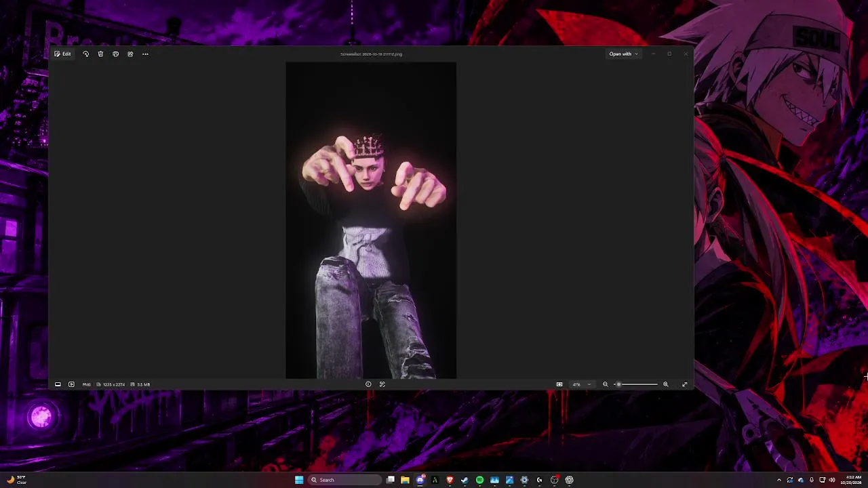Screen dimensions: 868x488
Task: Share the photo with the share icon
Action: click(x=130, y=54)
